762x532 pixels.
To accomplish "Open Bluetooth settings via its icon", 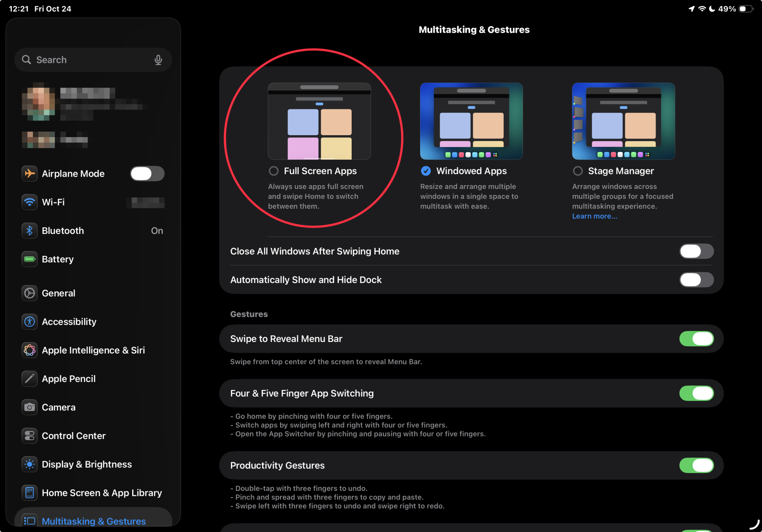I will click(x=30, y=231).
